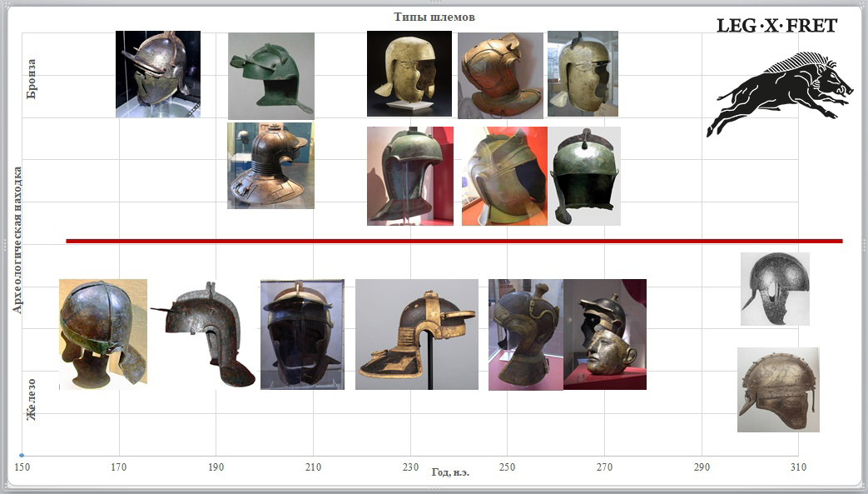Select the pale gold helmet on black background
Image resolution: width=868 pixels, height=494 pixels.
[x=409, y=73]
